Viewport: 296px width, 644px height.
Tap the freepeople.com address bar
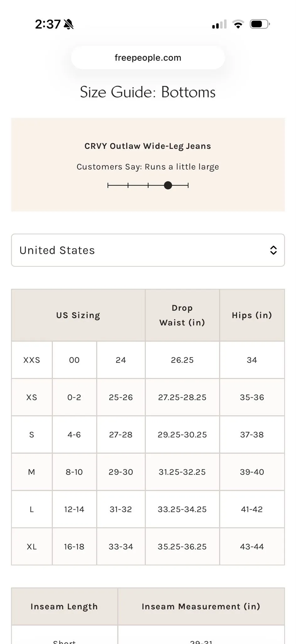[148, 58]
